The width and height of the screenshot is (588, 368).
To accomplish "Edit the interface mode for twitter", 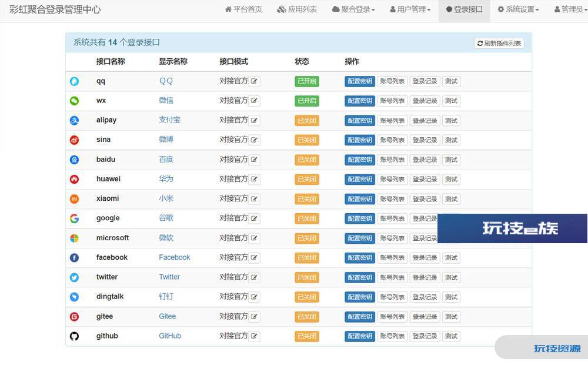I will click(x=254, y=277).
